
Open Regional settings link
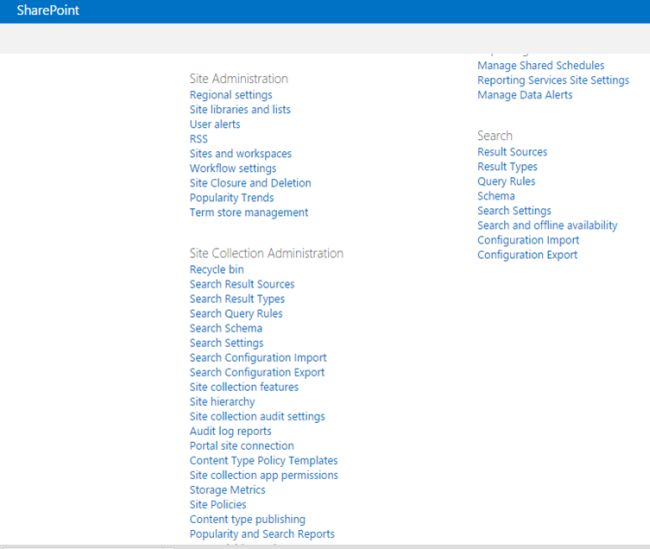231,95
